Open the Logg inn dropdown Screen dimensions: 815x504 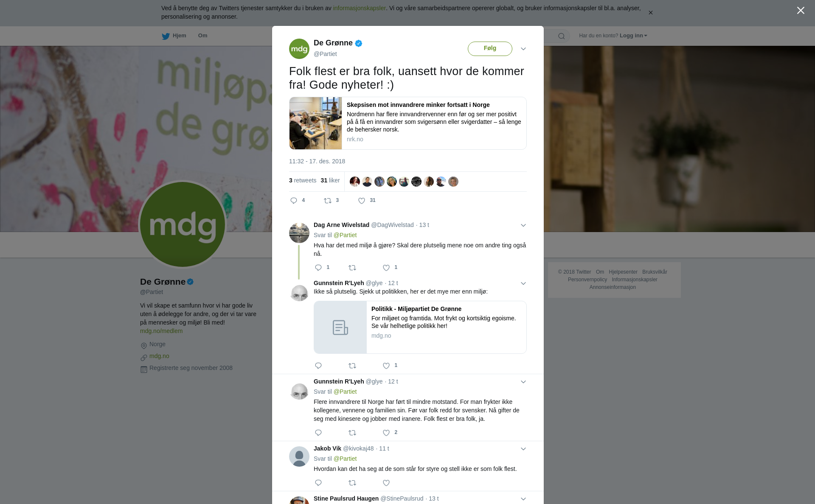pyautogui.click(x=633, y=36)
